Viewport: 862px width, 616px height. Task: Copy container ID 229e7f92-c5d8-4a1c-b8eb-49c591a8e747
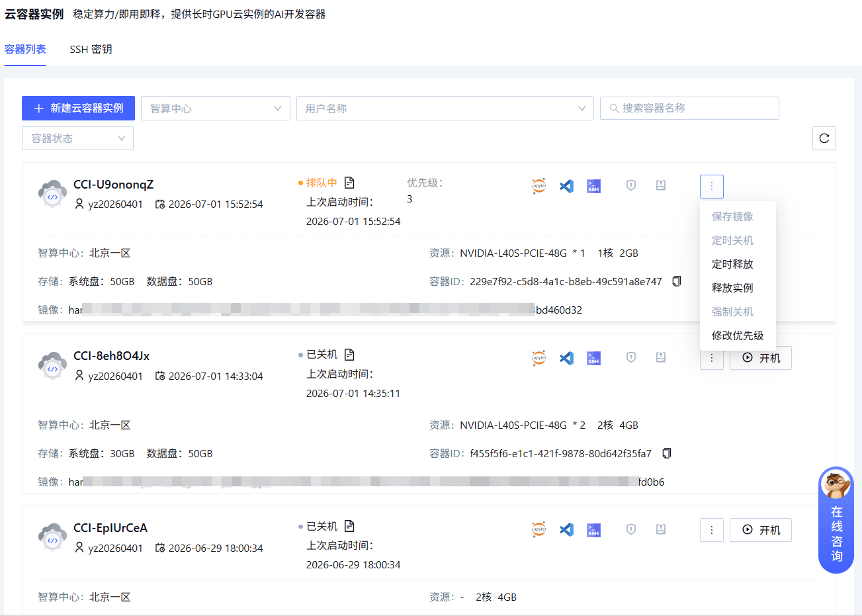click(x=676, y=281)
